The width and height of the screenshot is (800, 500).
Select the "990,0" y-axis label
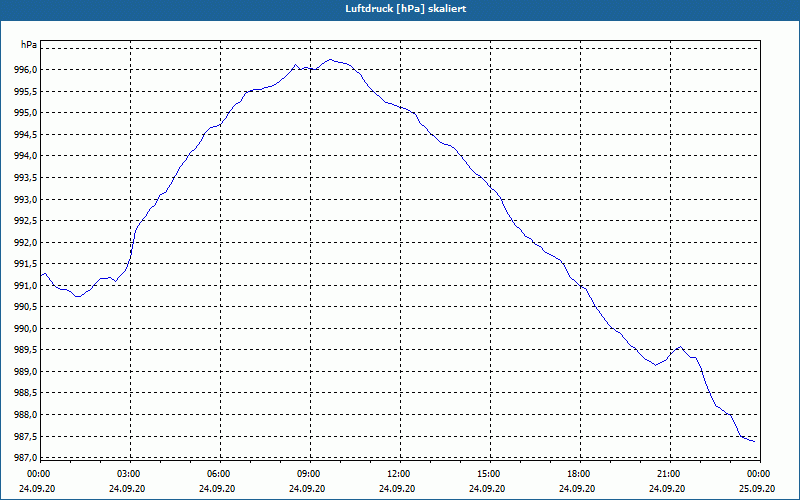click(x=28, y=329)
